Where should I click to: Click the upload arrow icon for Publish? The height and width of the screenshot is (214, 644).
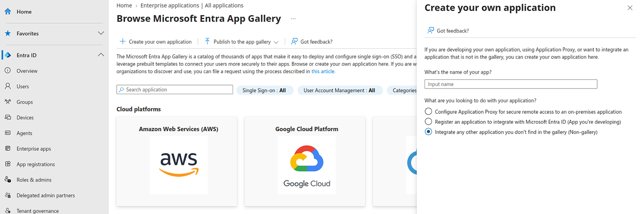[x=207, y=42]
